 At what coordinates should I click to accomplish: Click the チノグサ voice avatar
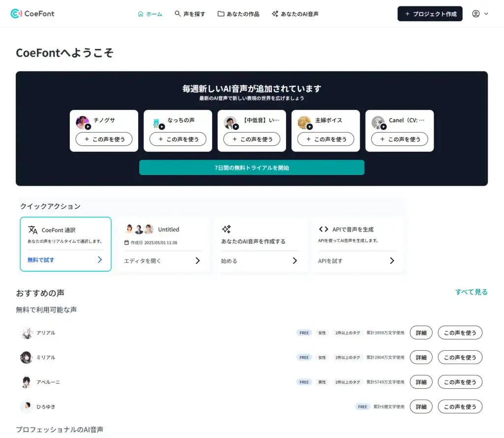tap(82, 122)
